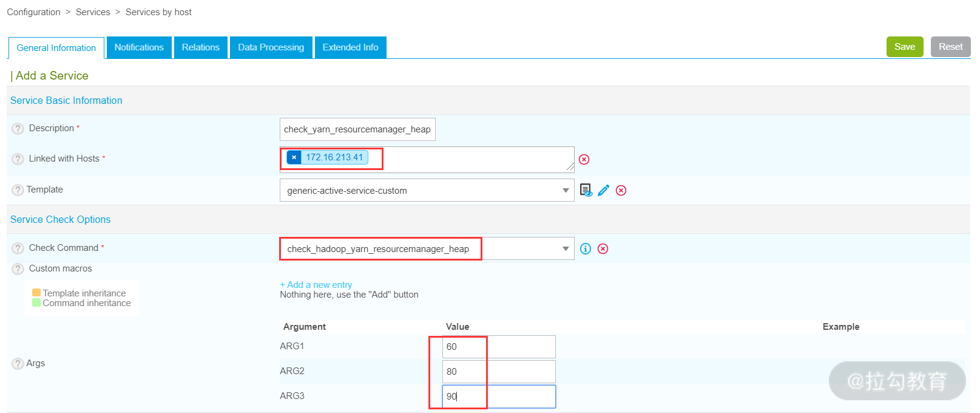
Task: Click the Service Check Options heading
Action: coord(61,220)
